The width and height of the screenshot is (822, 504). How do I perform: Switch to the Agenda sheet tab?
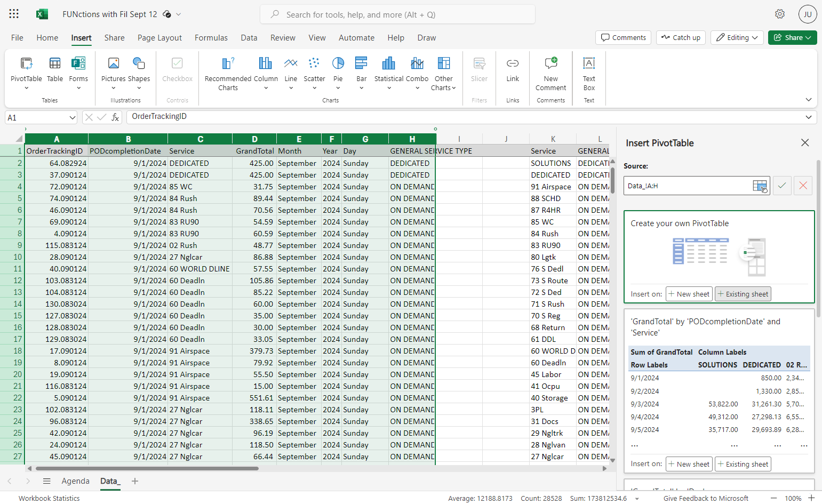tap(75, 481)
